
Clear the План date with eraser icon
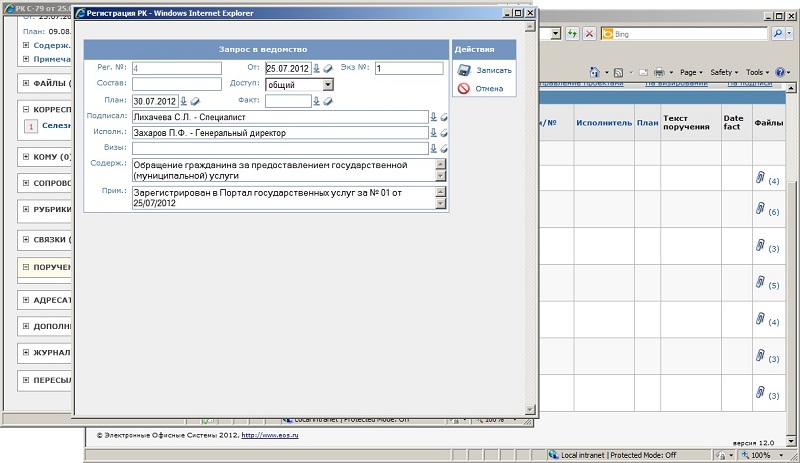(x=196, y=101)
